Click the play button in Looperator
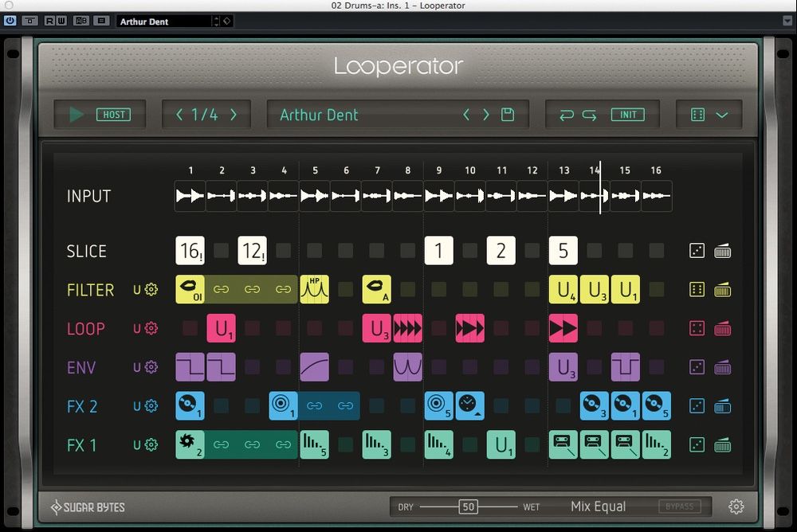 click(x=77, y=115)
